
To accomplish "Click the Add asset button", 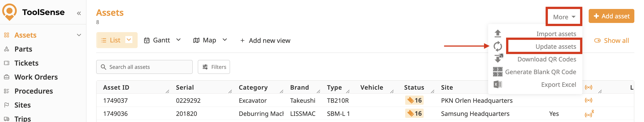I will pyautogui.click(x=611, y=16).
